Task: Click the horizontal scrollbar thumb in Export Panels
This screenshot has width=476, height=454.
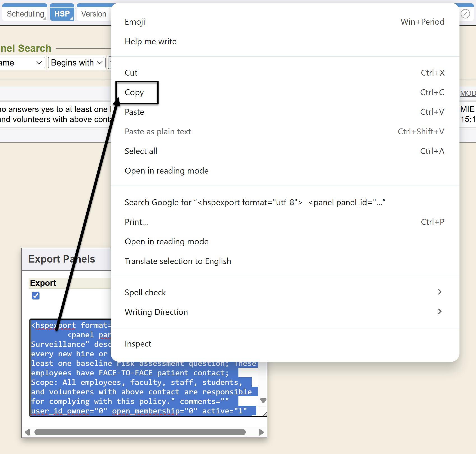Action: (x=140, y=432)
